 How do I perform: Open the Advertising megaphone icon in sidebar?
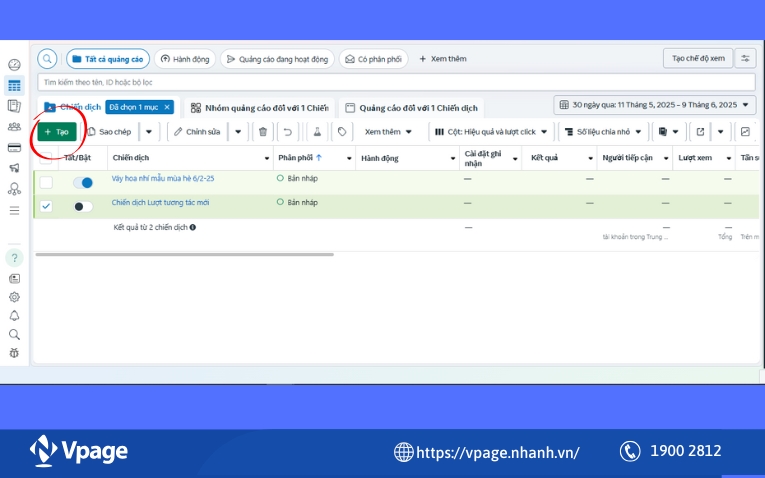(14, 168)
